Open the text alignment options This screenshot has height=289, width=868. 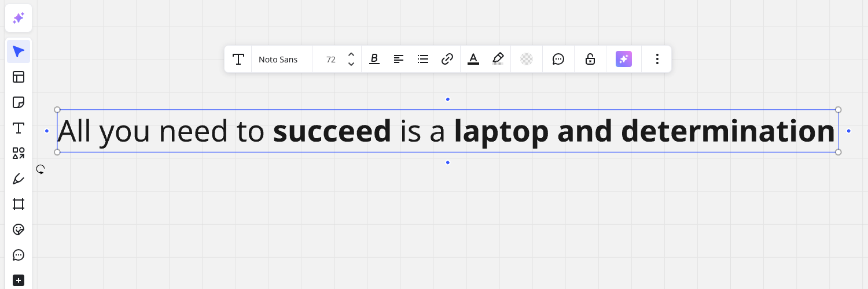coord(399,59)
